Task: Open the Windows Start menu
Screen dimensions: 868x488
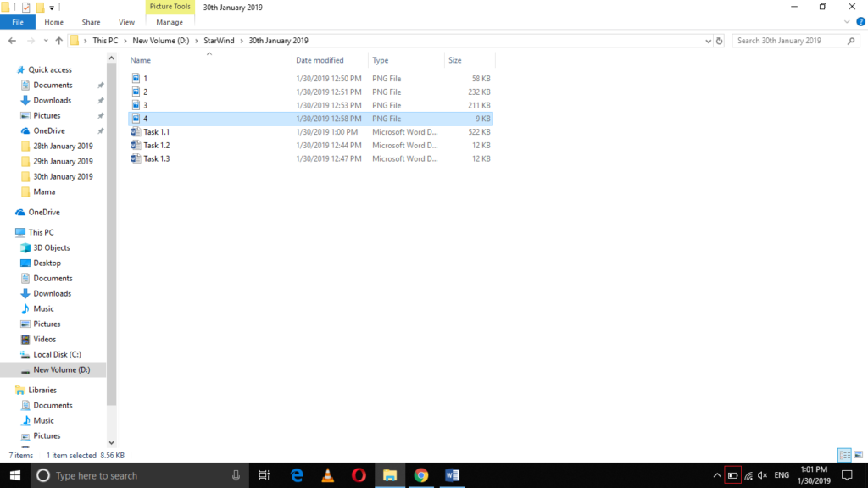Action: (x=15, y=475)
